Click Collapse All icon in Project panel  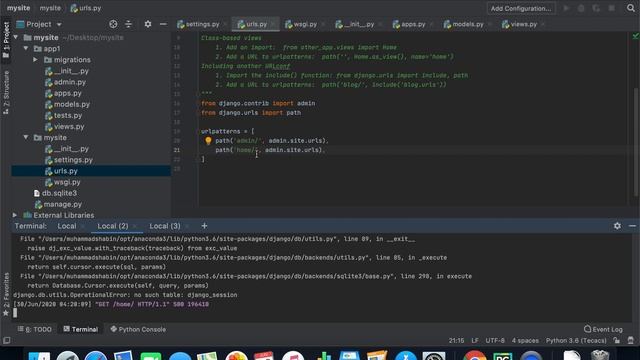[x=128, y=24]
